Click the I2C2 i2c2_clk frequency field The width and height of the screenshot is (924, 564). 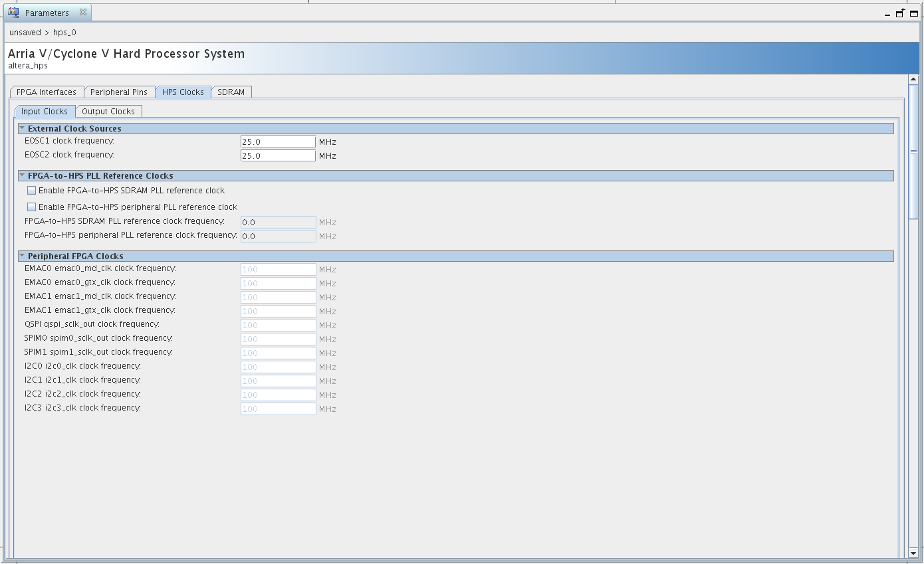(x=278, y=395)
